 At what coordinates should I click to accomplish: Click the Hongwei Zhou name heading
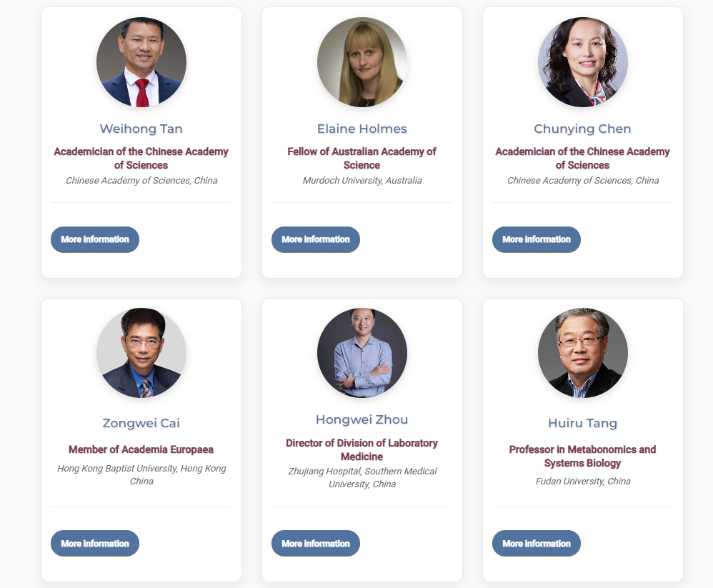click(x=362, y=419)
